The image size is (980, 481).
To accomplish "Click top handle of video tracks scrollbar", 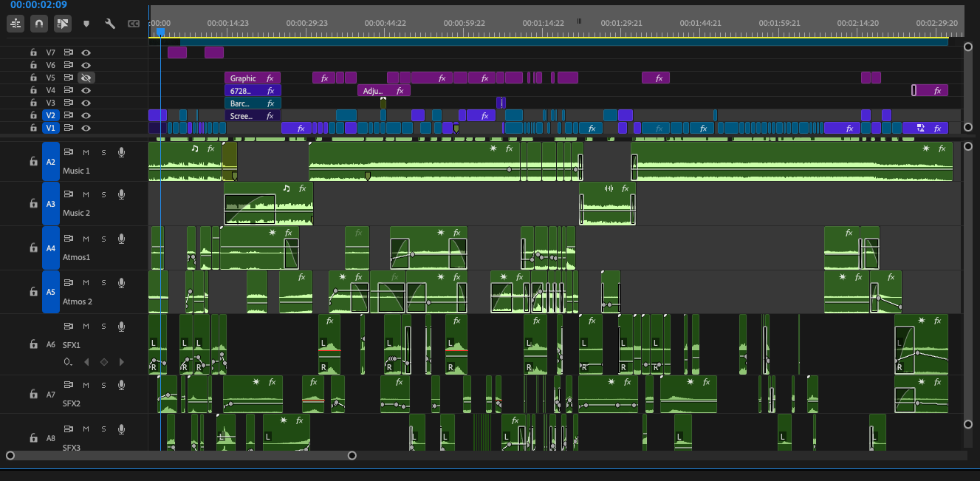I will click(x=968, y=47).
